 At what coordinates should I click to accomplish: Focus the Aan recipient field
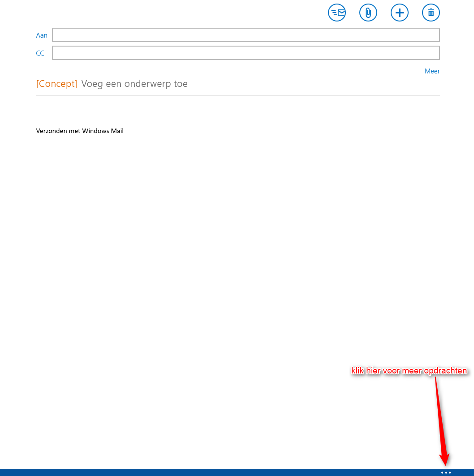click(x=246, y=35)
